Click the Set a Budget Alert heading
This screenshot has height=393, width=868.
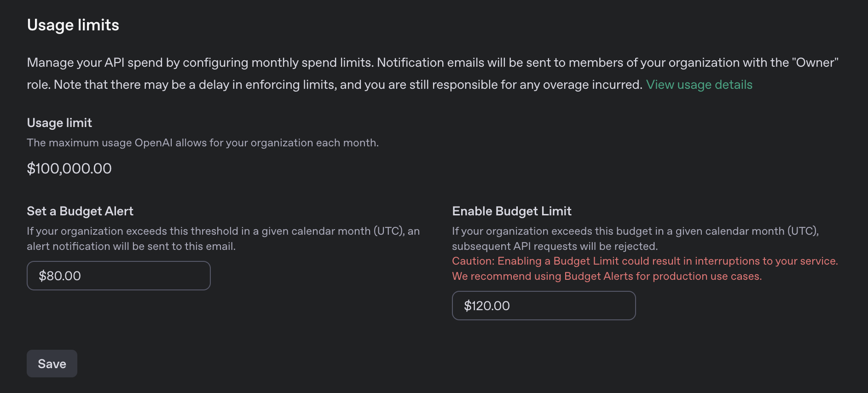tap(80, 211)
